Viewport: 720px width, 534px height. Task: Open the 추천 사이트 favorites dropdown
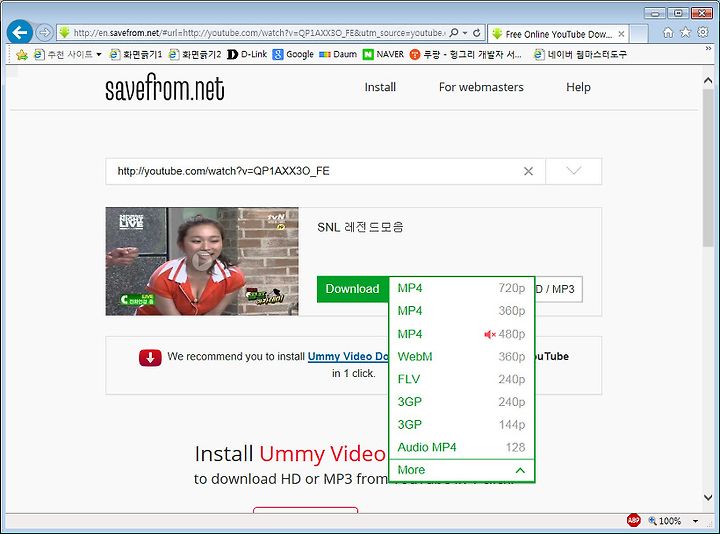point(68,54)
